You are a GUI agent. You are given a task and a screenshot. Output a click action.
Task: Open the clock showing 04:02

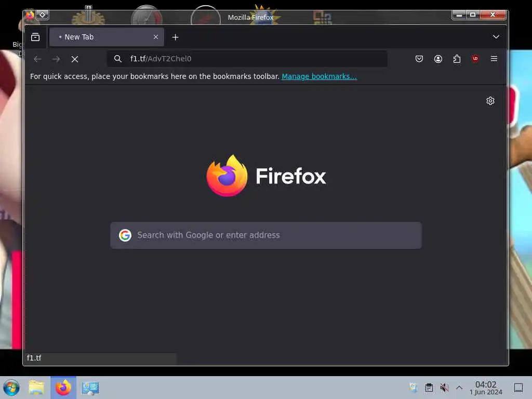pyautogui.click(x=486, y=388)
